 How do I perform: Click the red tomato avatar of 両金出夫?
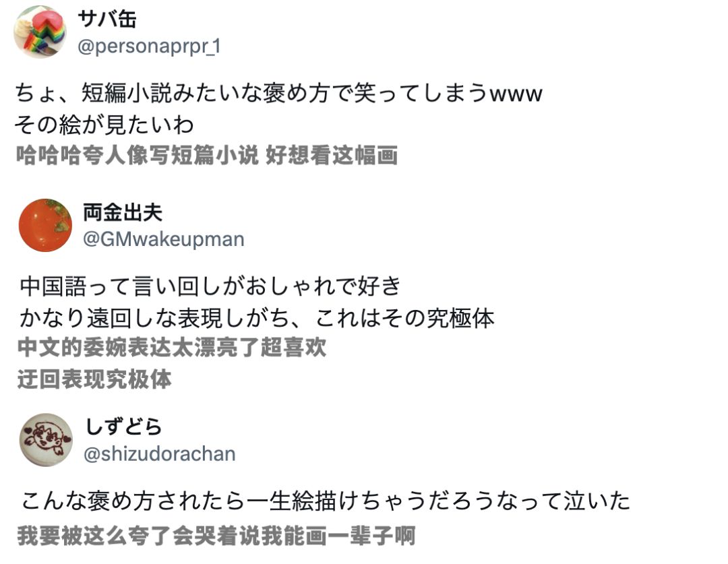[45, 226]
